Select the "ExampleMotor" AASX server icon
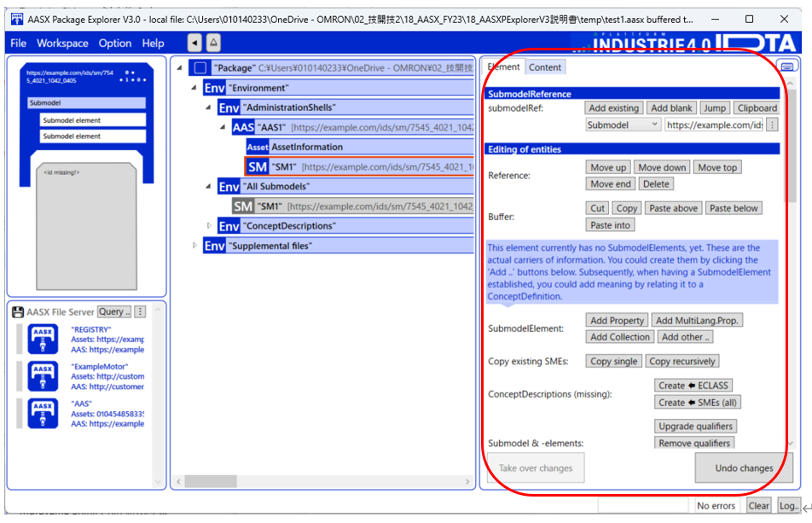The height and width of the screenshot is (523, 812). [x=43, y=375]
